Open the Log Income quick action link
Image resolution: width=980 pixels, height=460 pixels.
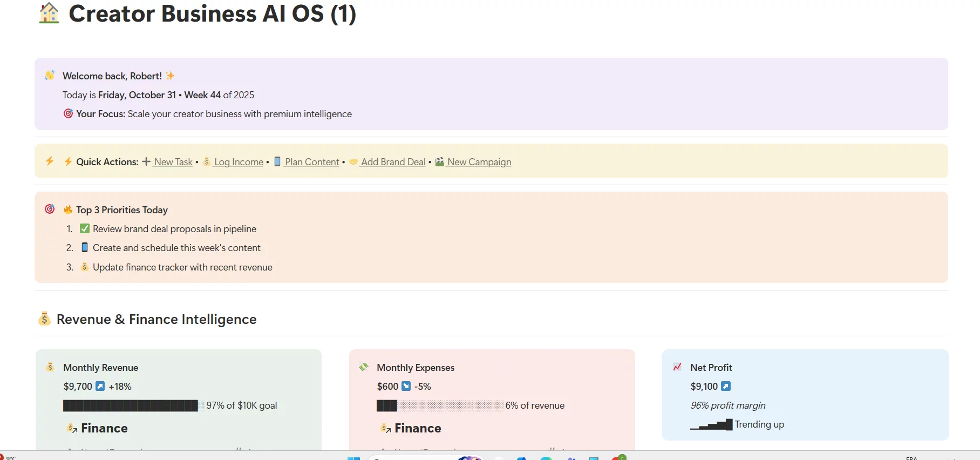pos(239,162)
